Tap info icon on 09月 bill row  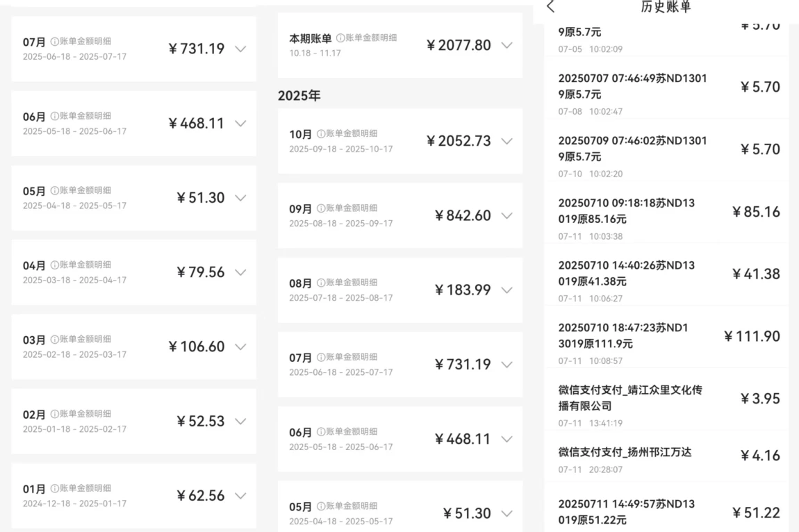tap(321, 208)
